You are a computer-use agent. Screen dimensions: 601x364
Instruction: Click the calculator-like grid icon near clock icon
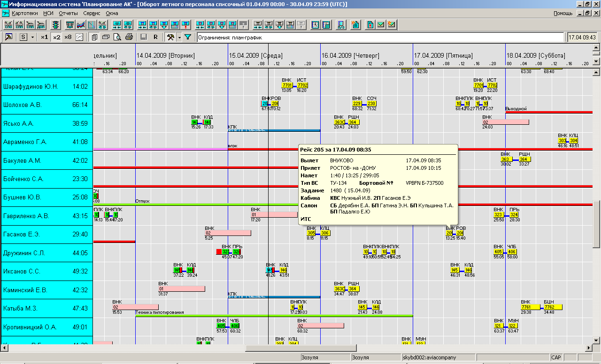(x=327, y=24)
